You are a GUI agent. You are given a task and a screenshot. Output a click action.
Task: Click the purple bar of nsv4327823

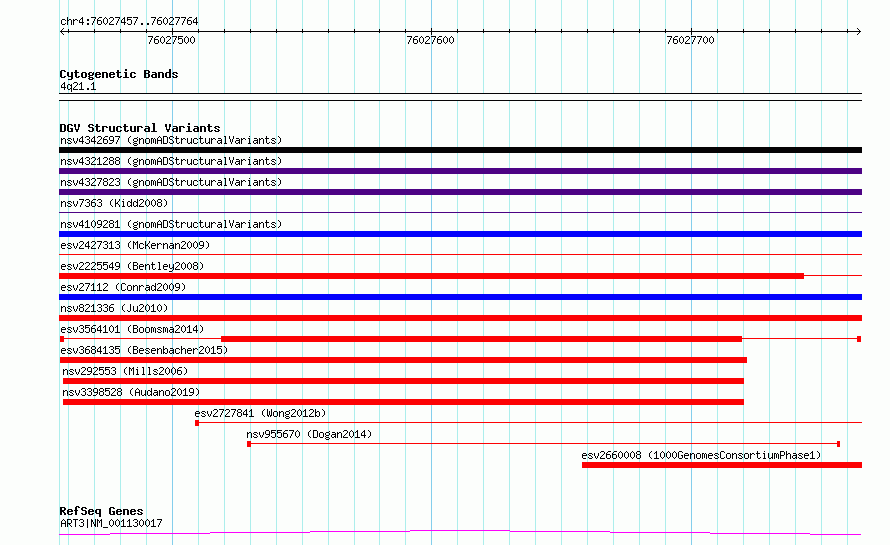pyautogui.click(x=460, y=192)
